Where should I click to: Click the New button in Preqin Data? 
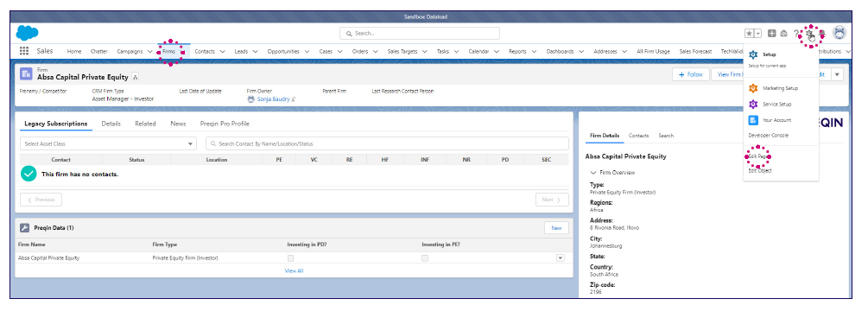click(x=556, y=227)
